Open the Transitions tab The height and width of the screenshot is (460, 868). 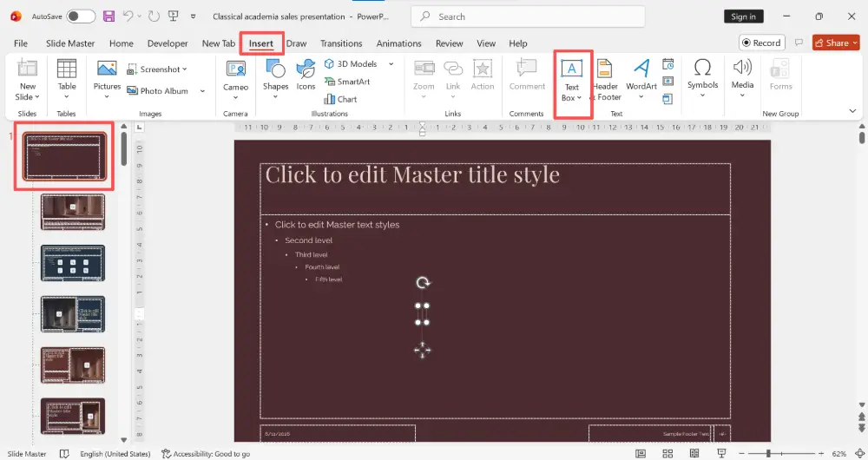click(x=341, y=43)
